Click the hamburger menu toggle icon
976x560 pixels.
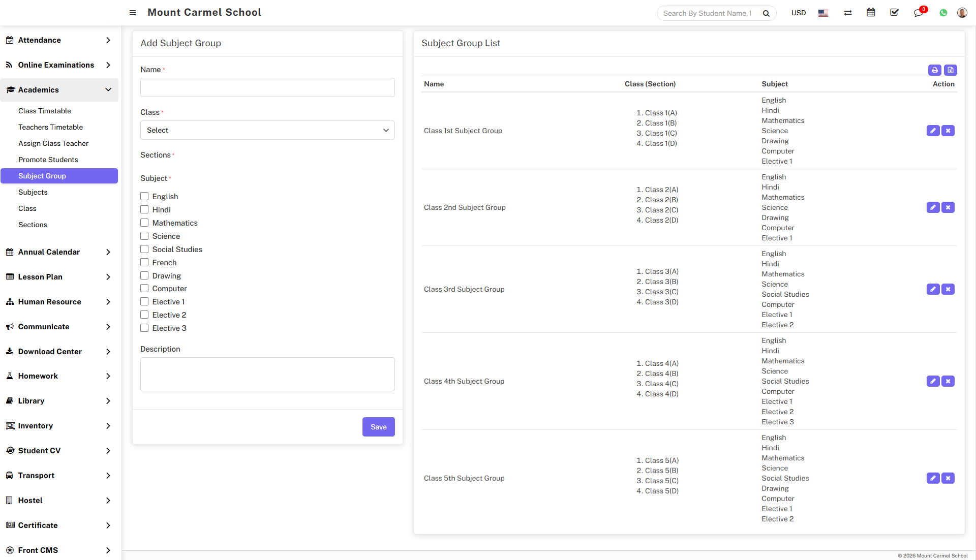(133, 13)
